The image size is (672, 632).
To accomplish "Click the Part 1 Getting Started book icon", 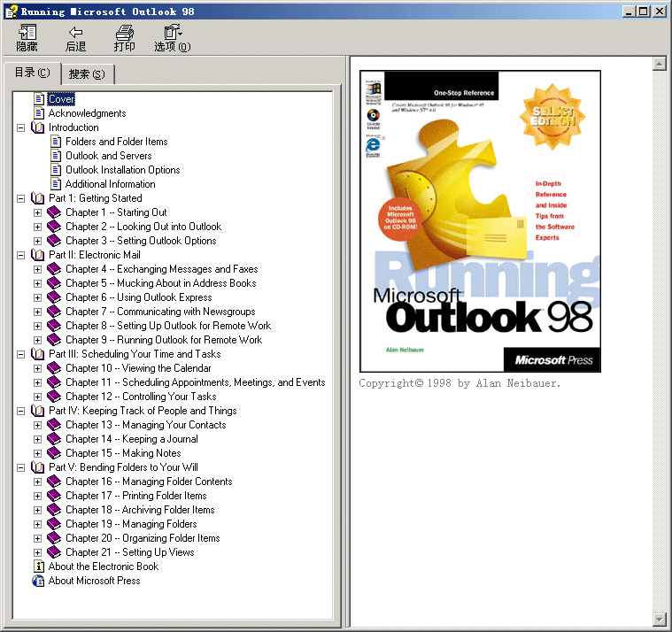I will 38,198.
